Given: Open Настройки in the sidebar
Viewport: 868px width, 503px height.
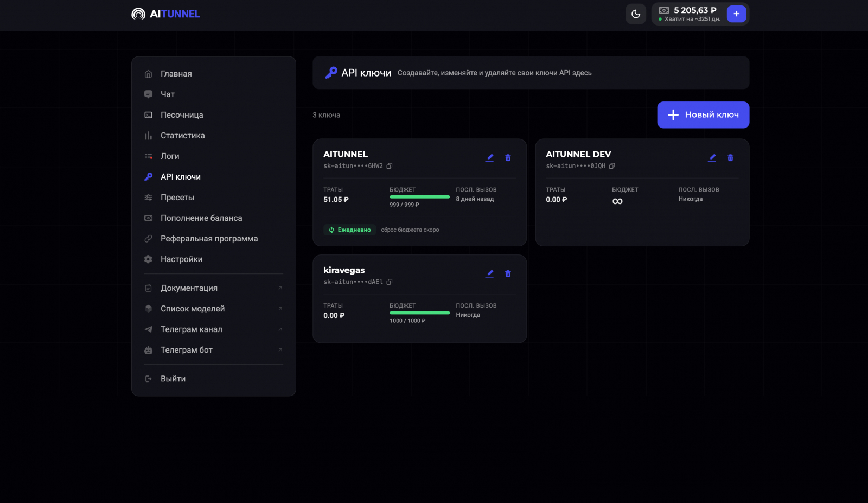Looking at the screenshot, I should click(214, 259).
